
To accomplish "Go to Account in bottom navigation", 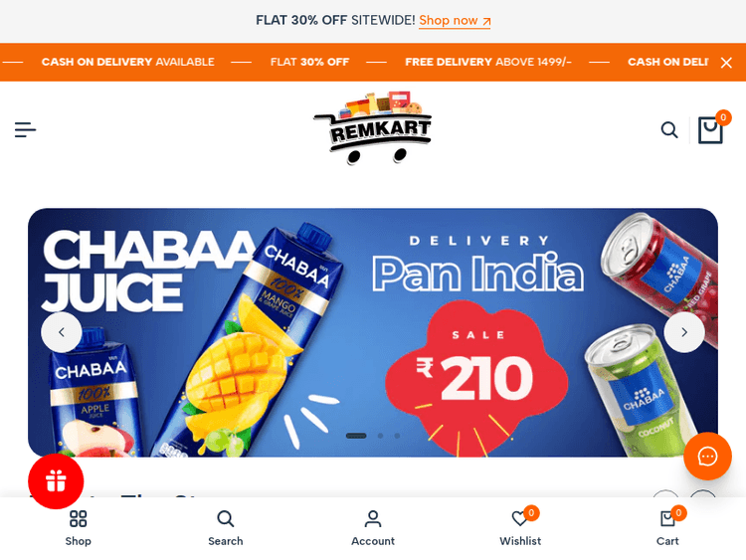I will (x=373, y=528).
